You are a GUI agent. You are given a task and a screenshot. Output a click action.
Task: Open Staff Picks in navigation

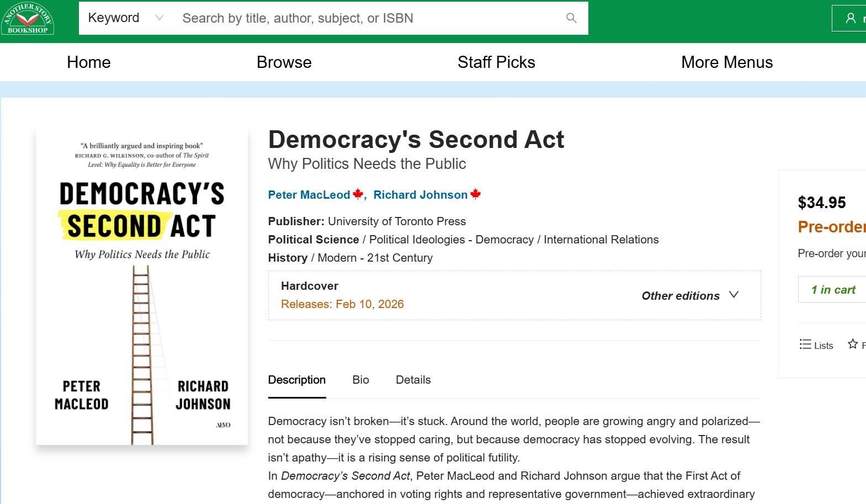[x=496, y=62]
